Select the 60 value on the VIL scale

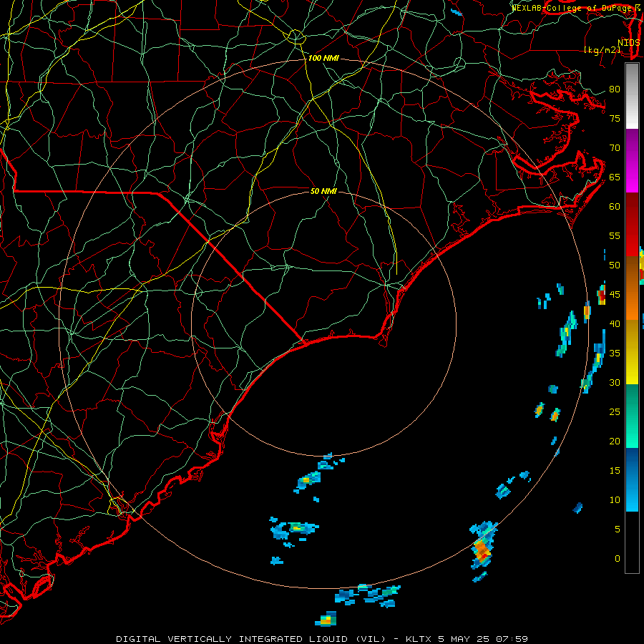(x=615, y=207)
